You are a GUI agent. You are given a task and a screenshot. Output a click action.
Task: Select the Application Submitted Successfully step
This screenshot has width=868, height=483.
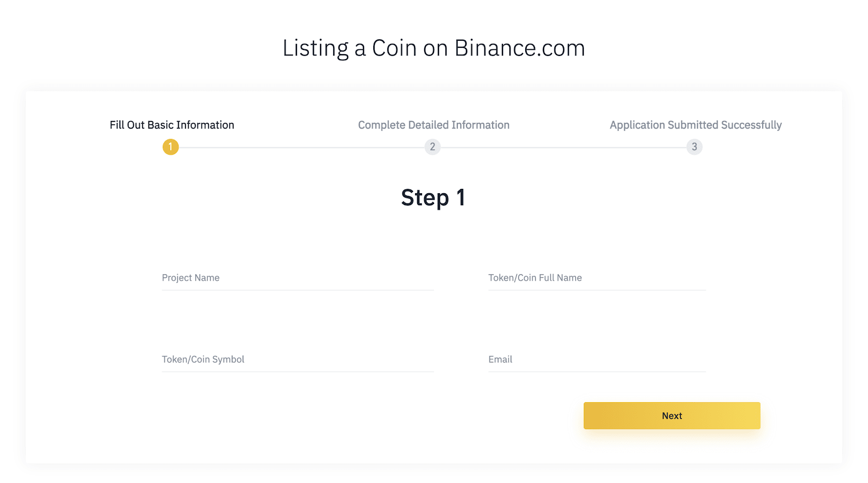click(695, 125)
